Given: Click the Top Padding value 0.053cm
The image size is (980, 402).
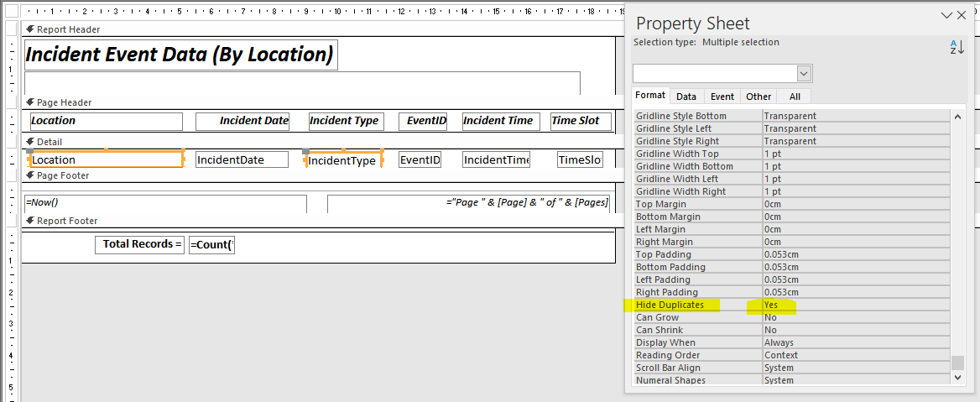Looking at the screenshot, I should [857, 254].
